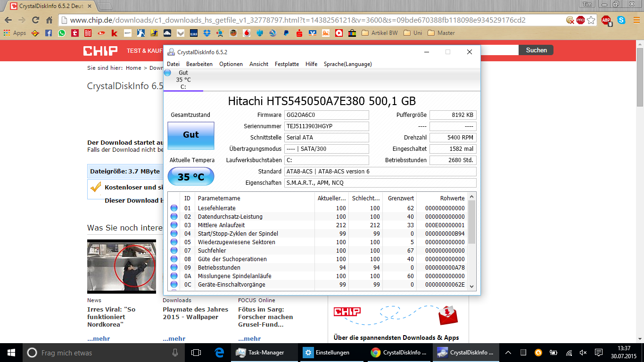This screenshot has width=644, height=362.
Task: Switch to Einstellungen on the taskbar
Action: coord(332,353)
